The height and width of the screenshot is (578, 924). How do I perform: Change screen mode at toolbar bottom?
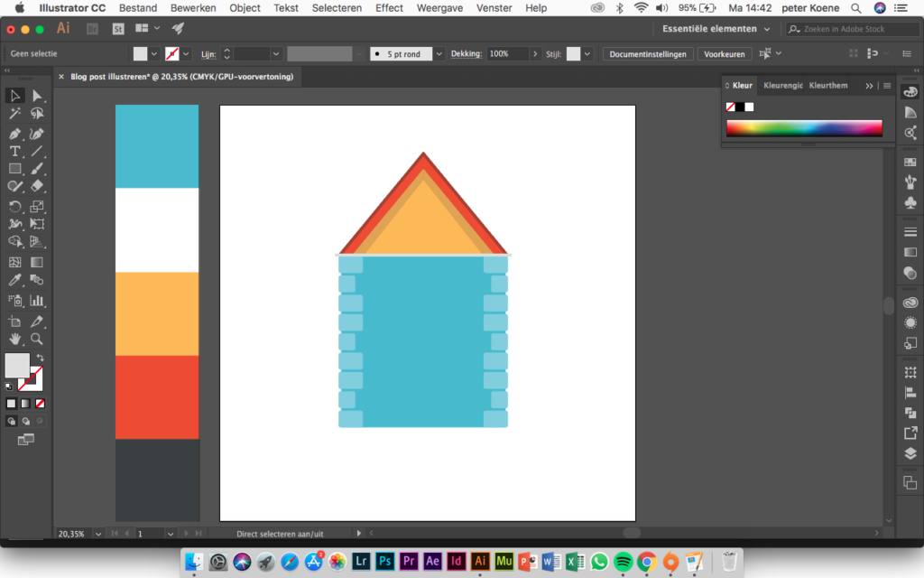(x=25, y=440)
